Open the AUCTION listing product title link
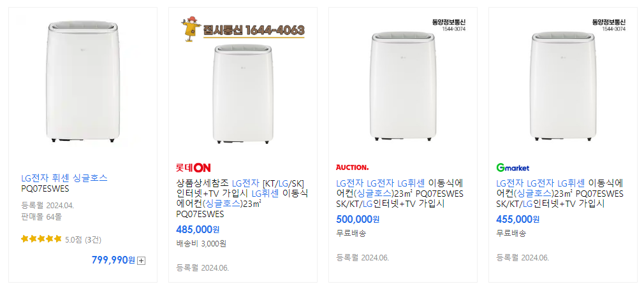Viewport: 644px width, 291px height. pos(400,194)
